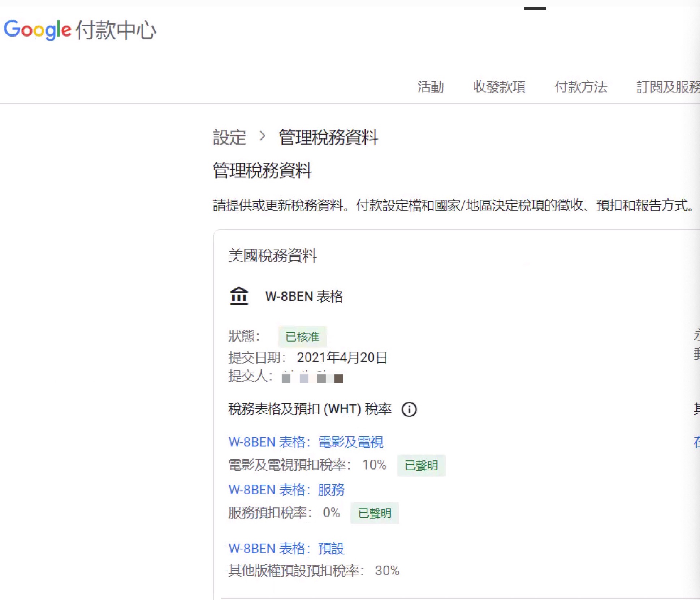Open the W-8BEN 表格: 預設 link
This screenshot has height=600, width=700.
(286, 548)
